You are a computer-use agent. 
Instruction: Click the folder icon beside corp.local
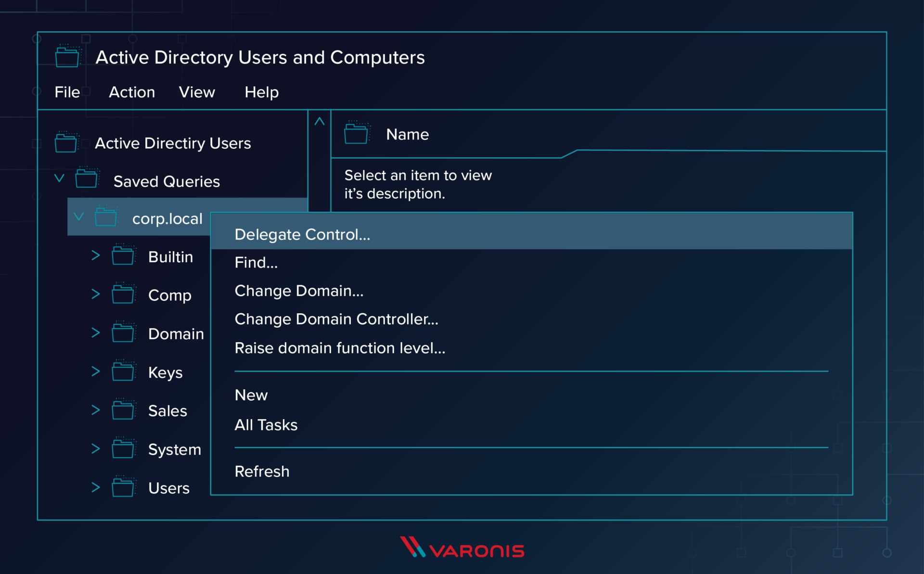click(x=107, y=217)
